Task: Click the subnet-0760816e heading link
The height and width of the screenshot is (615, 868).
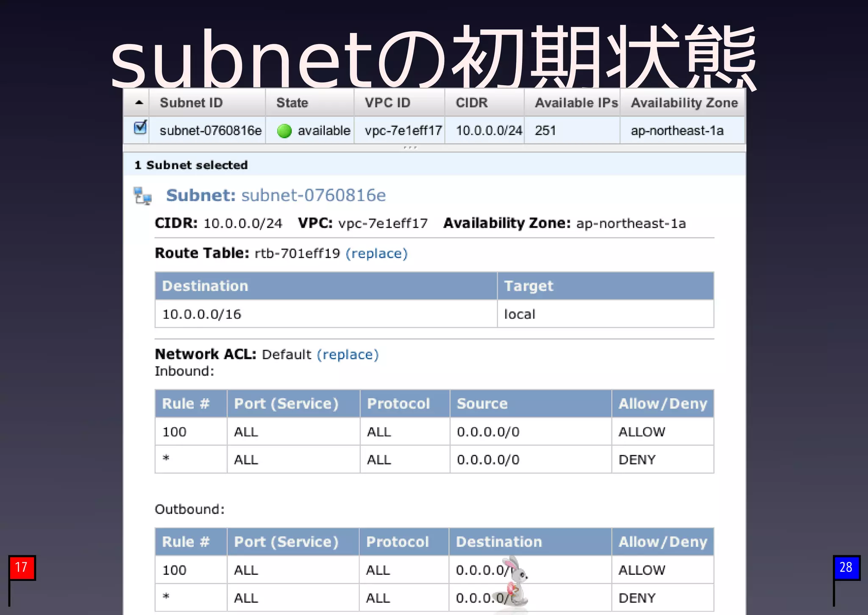Action: point(314,196)
